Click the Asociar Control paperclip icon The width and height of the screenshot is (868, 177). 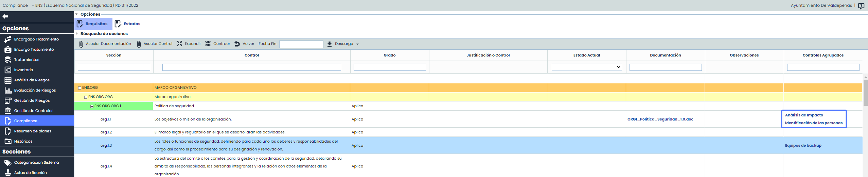coord(139,44)
